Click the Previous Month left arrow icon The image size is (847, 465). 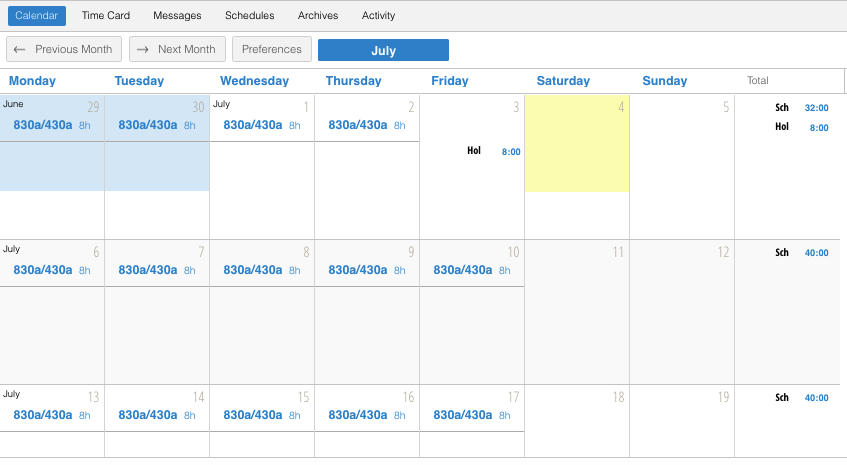click(x=20, y=49)
